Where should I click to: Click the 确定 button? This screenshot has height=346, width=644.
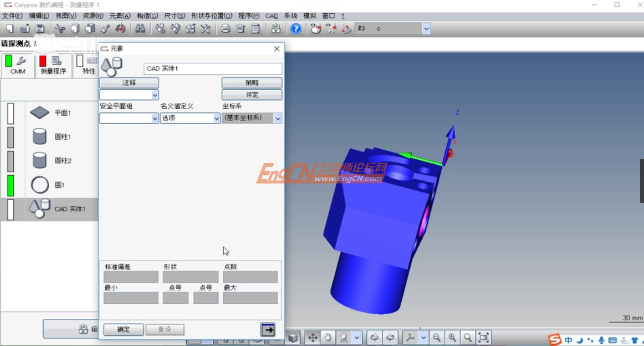tap(124, 329)
